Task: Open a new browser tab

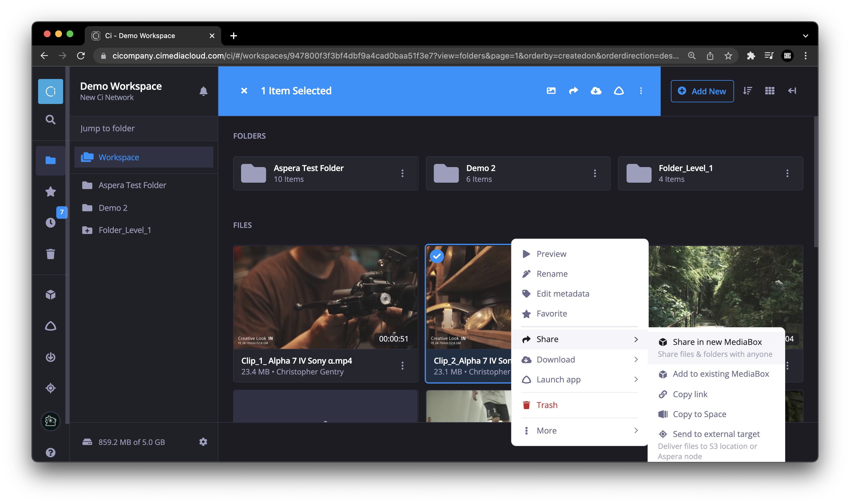Action: point(233,36)
